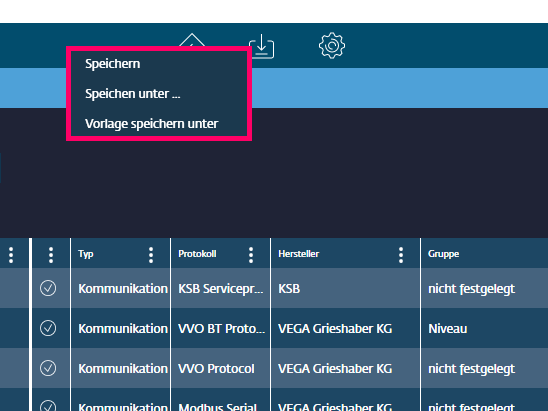Screen dimensions: 548x411
Task: Select the Speichen unter ... menu entry
Action: [x=133, y=94]
